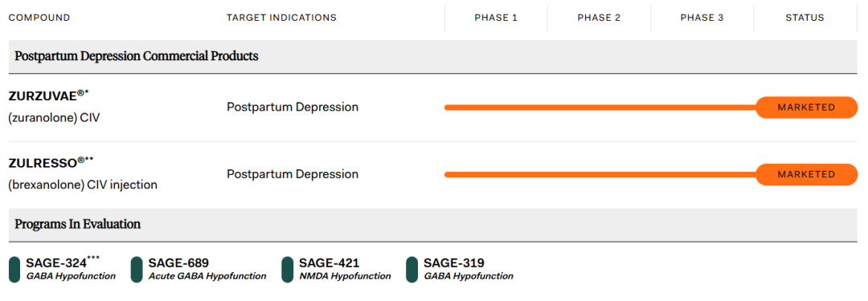Click the STATUS column header
The image size is (868, 301).
coord(805,18)
